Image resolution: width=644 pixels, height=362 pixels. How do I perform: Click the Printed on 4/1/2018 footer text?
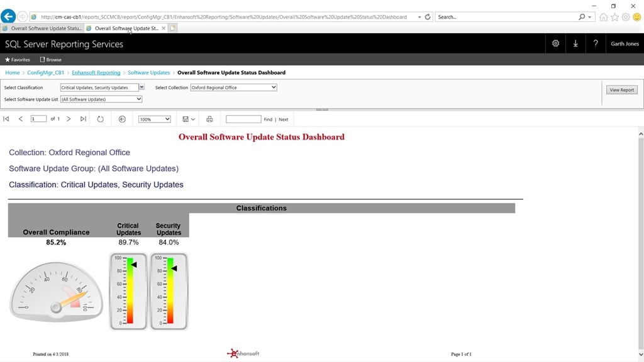50,354
